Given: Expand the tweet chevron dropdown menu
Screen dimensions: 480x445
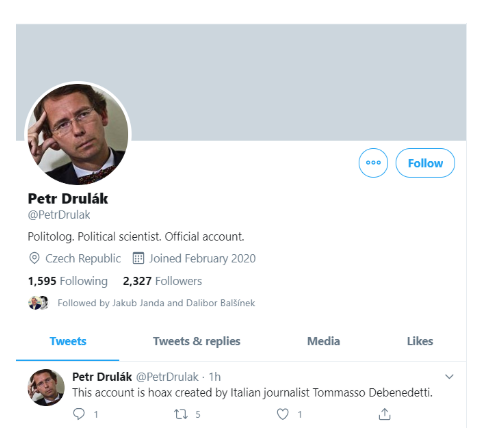Looking at the screenshot, I should [449, 377].
